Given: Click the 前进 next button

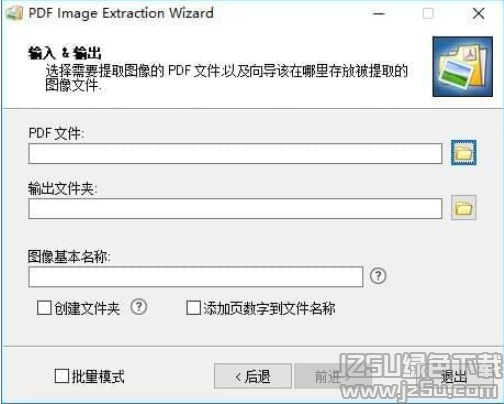Looking at the screenshot, I should (x=328, y=376).
